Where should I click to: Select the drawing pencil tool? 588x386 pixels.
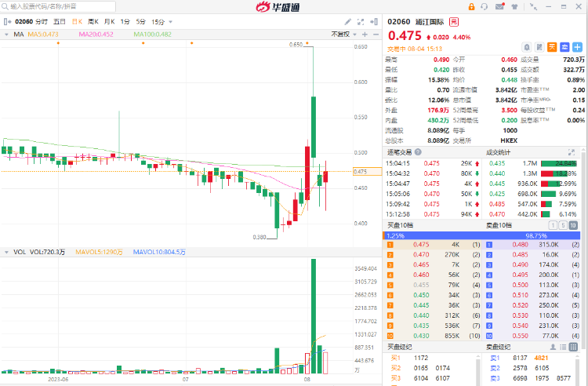[x=348, y=22]
